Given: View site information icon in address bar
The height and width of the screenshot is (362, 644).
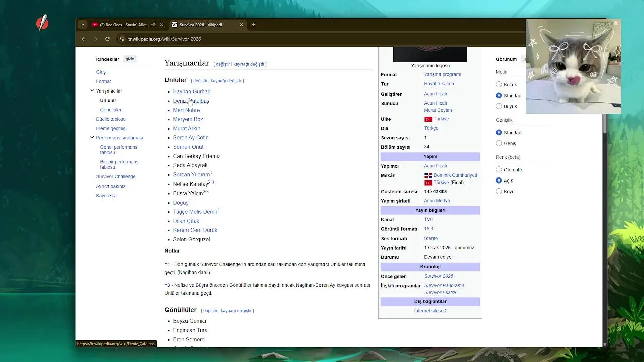Looking at the screenshot, I should pyautogui.click(x=121, y=39).
